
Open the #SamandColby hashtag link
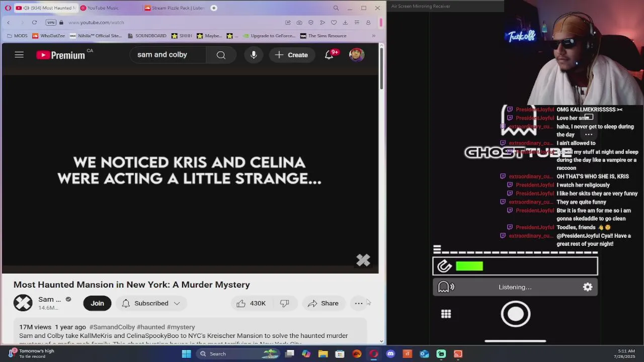[112, 327]
